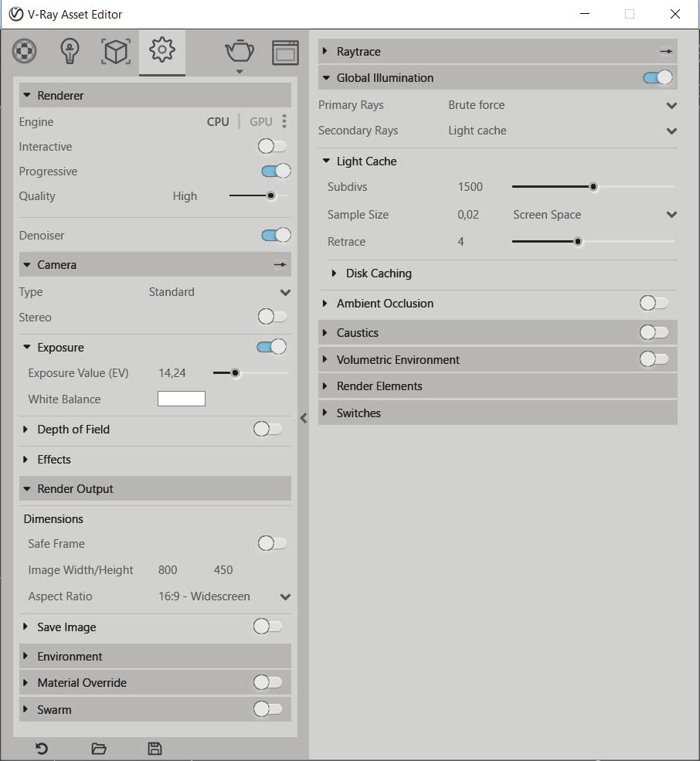Collapse the Global Illumination section
Screen dimensions: 700x761
click(x=326, y=78)
